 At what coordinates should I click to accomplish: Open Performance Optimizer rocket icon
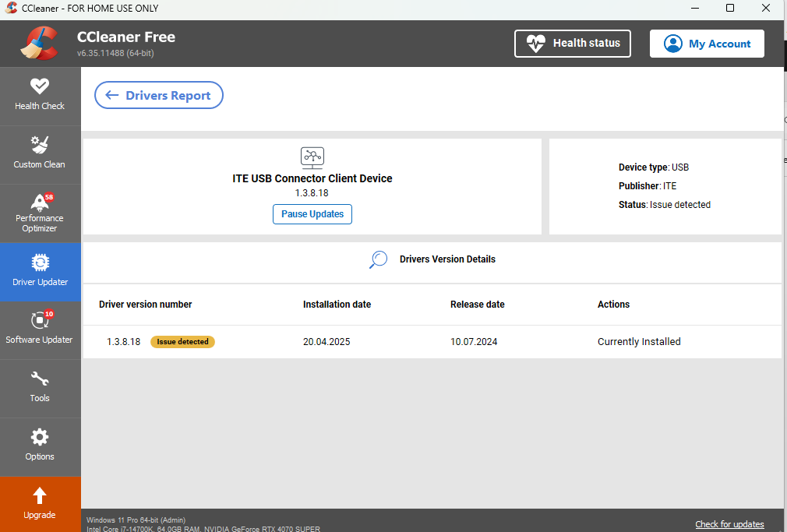40,203
